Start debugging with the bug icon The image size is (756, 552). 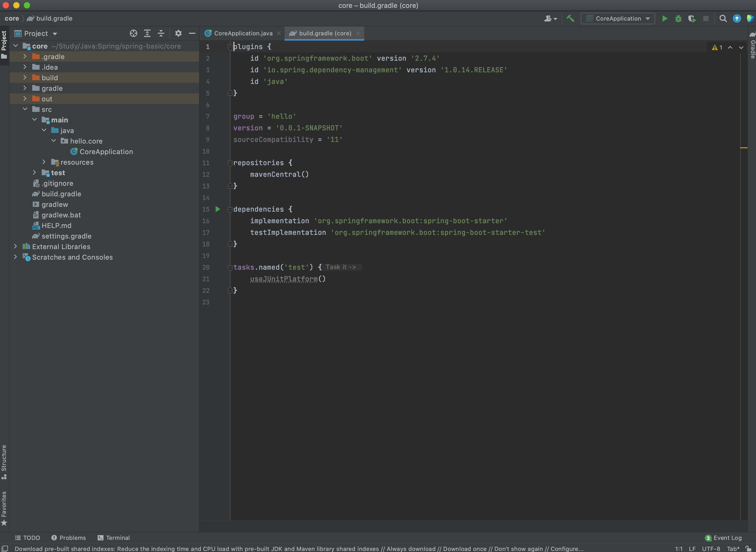(678, 19)
